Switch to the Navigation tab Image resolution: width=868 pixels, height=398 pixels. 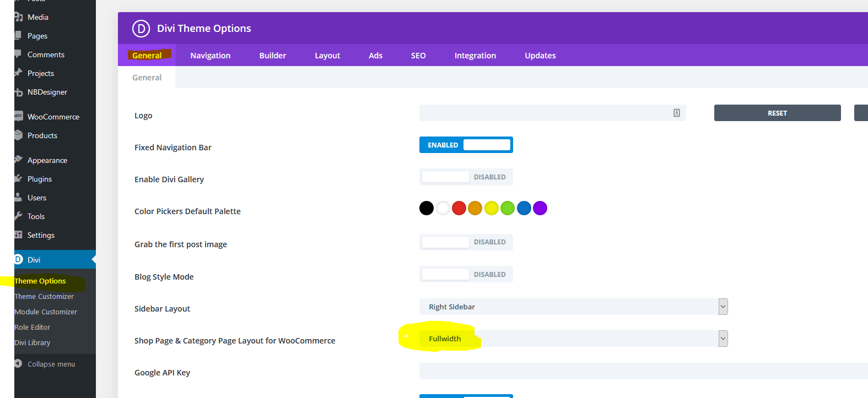(211, 55)
